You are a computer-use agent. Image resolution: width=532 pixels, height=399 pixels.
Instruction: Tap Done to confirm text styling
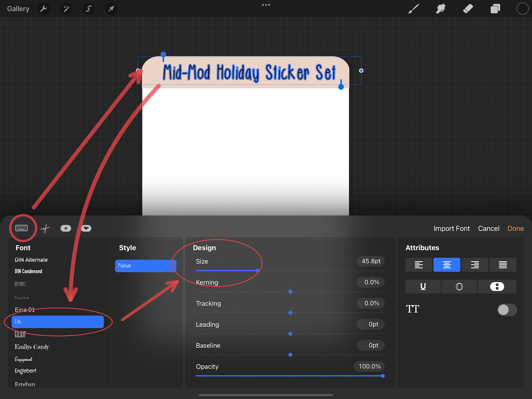pyautogui.click(x=516, y=228)
